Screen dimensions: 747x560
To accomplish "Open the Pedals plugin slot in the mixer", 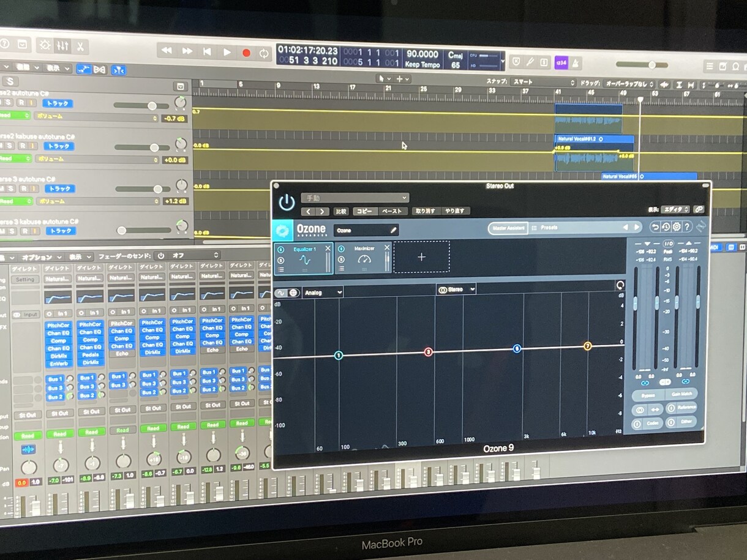I will pyautogui.click(x=91, y=354).
